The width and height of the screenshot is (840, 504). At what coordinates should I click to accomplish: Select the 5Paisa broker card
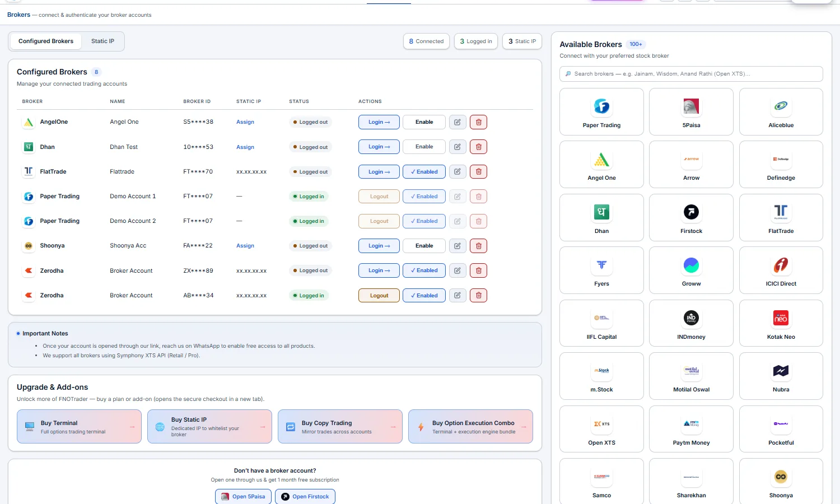(691, 112)
